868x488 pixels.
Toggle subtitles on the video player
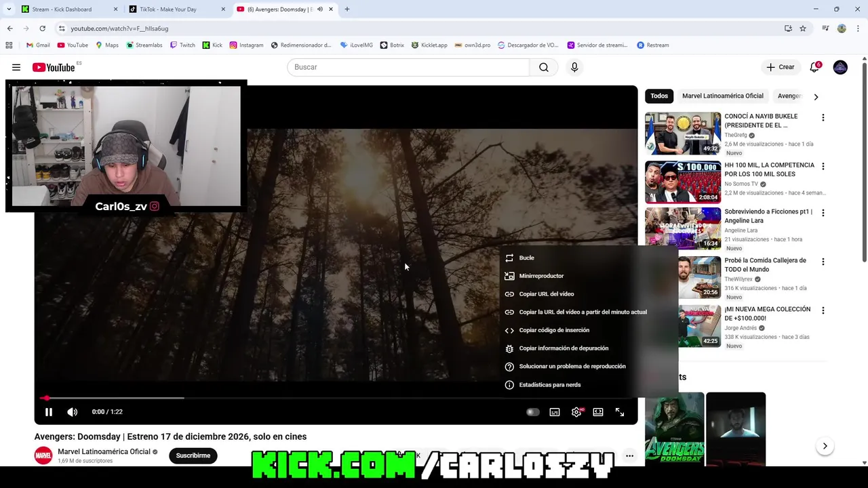555,412
